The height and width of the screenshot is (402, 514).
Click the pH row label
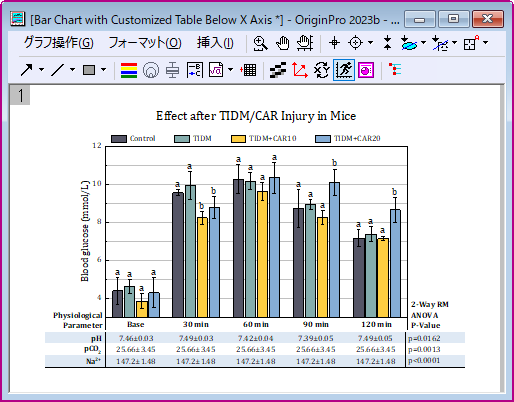click(96, 339)
